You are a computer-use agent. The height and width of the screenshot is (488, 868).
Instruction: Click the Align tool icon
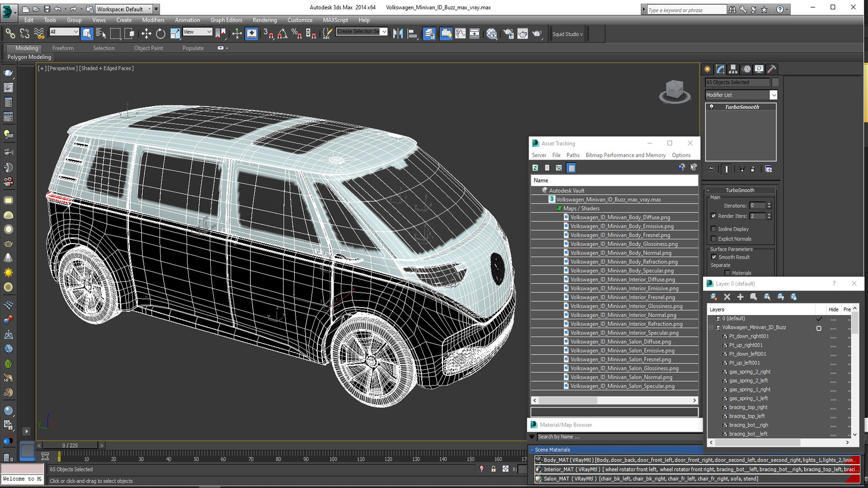(412, 33)
